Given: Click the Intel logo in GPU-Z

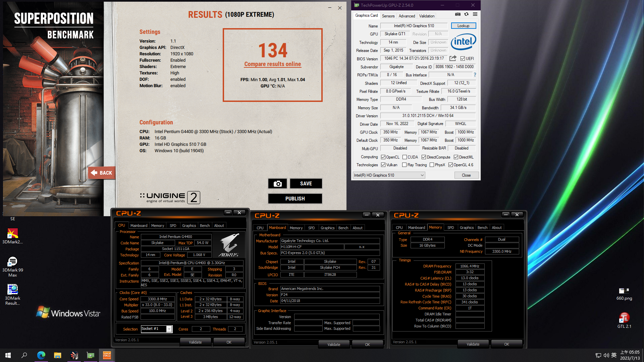Looking at the screenshot, I should click(x=464, y=42).
